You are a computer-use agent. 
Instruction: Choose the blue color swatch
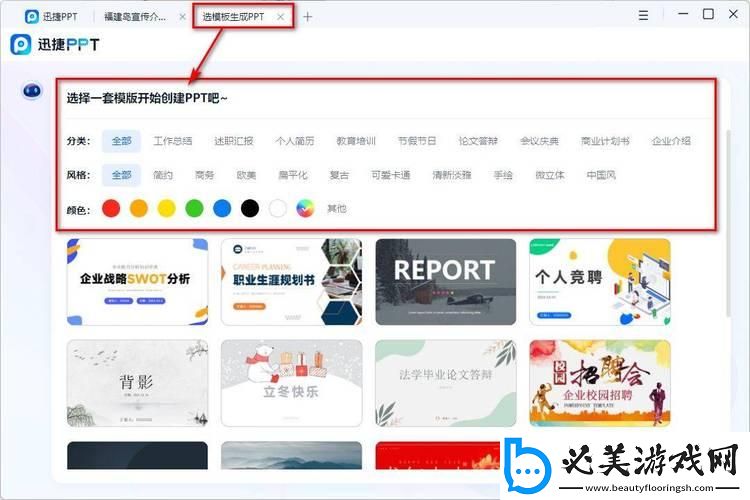[222, 209]
